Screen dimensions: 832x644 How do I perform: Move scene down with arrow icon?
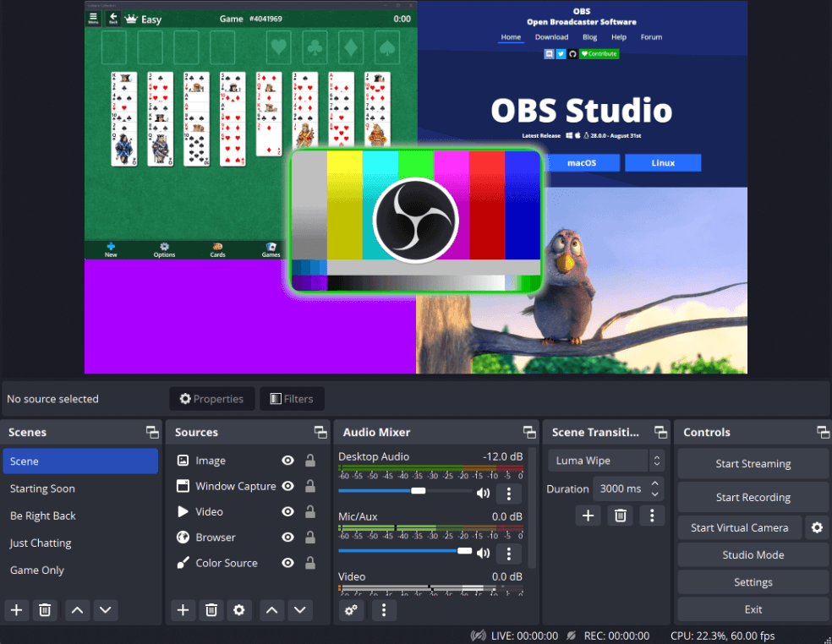(x=105, y=610)
